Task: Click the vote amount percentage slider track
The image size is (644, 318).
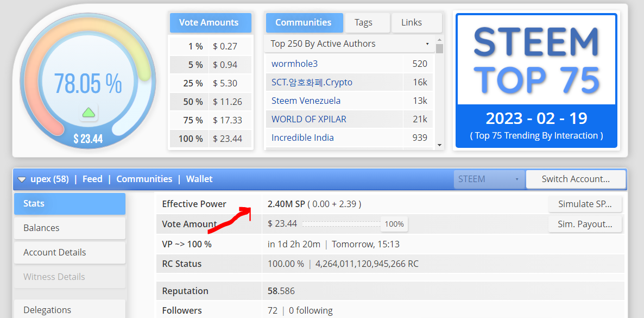Action: (x=342, y=224)
